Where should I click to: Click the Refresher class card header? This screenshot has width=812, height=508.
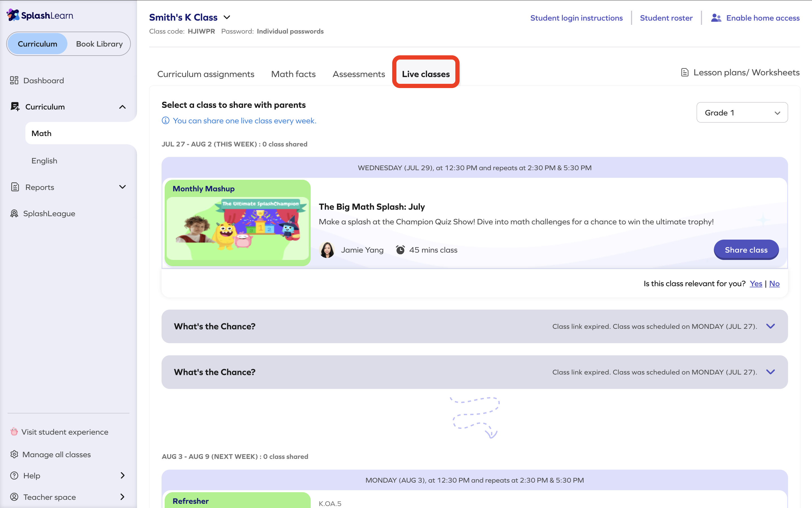[x=238, y=500]
